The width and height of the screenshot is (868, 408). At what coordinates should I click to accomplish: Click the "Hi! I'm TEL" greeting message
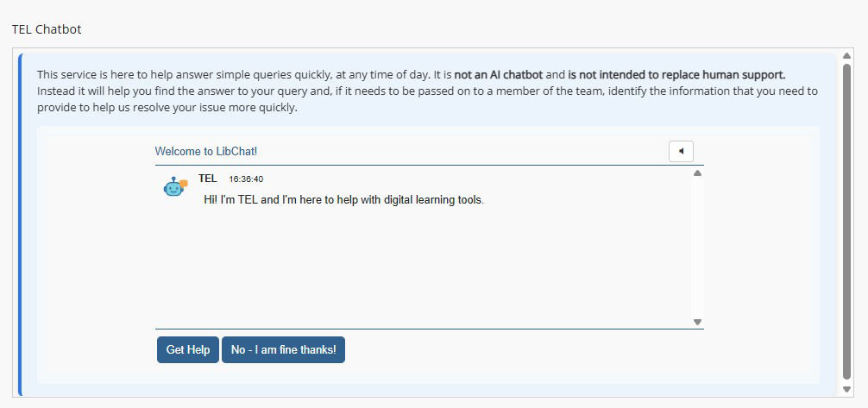[343, 200]
